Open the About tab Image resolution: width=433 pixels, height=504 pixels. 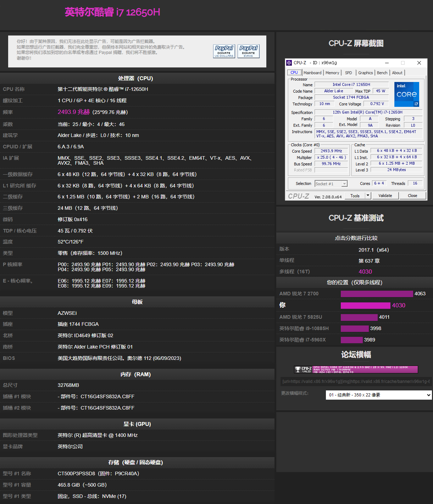[x=397, y=72]
